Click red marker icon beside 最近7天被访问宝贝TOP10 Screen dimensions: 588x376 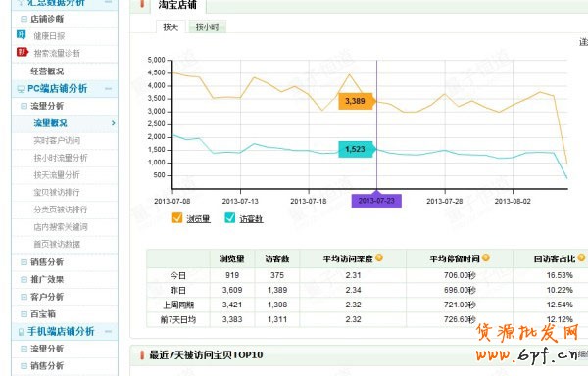pyautogui.click(x=142, y=355)
